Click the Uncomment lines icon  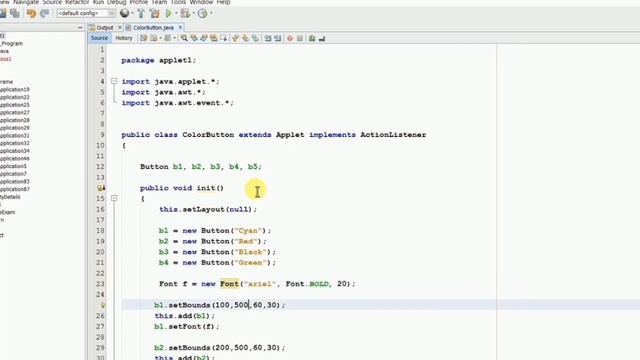point(322,38)
